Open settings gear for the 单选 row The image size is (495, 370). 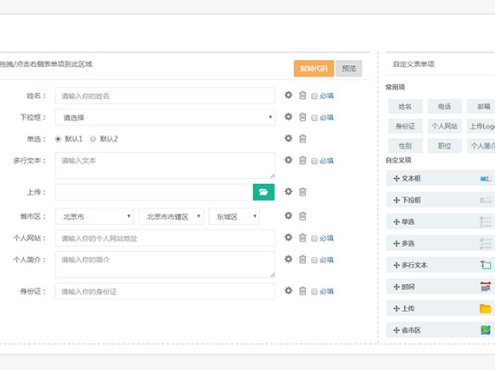tap(288, 138)
